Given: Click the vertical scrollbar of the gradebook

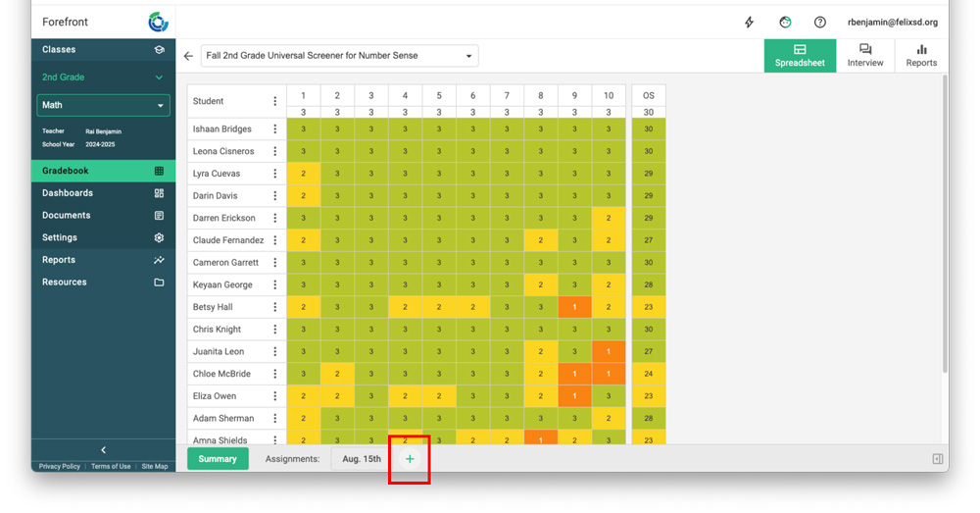Looking at the screenshot, I should point(944,226).
